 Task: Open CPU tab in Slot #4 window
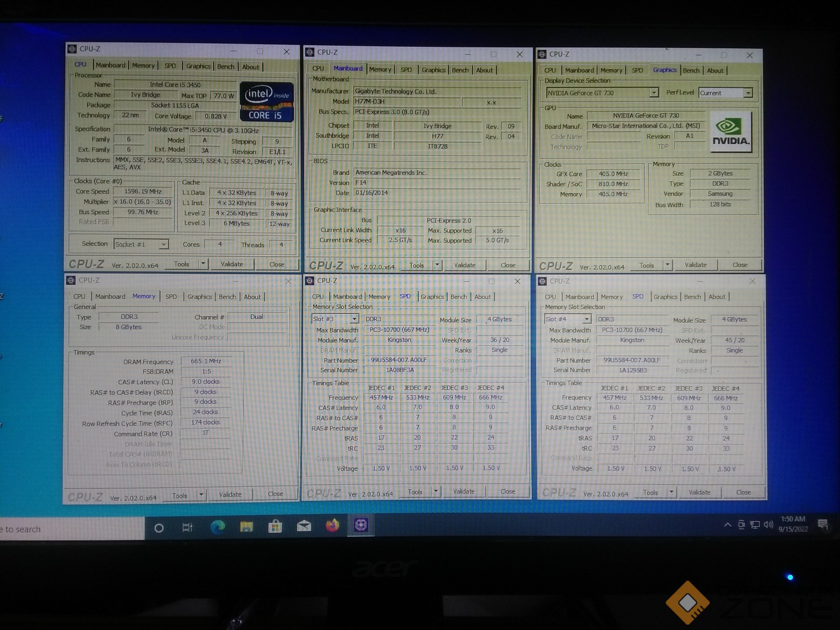[x=550, y=297]
